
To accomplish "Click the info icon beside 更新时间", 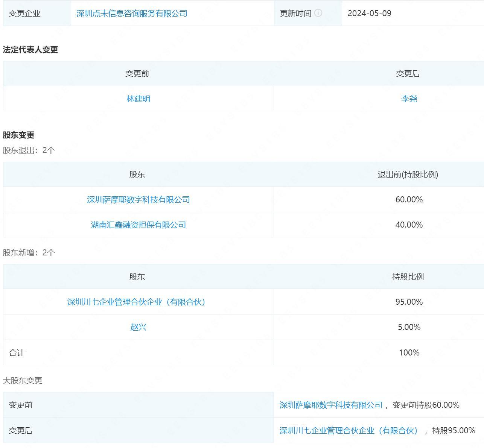I will [318, 13].
